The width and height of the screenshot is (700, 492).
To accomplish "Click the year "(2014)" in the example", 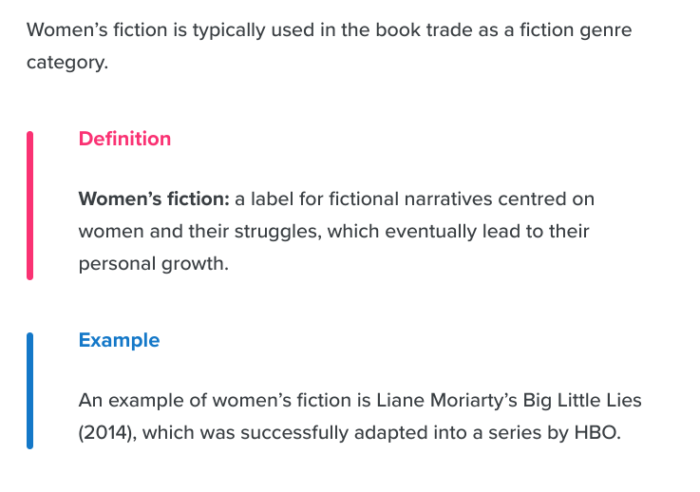I will click(108, 434).
